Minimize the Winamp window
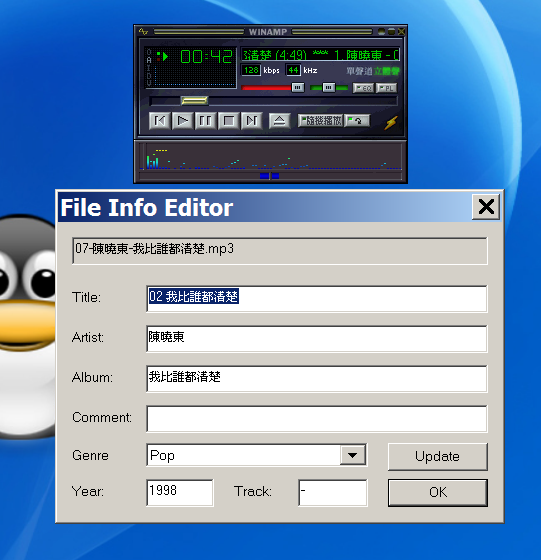The image size is (541, 560). [382, 31]
